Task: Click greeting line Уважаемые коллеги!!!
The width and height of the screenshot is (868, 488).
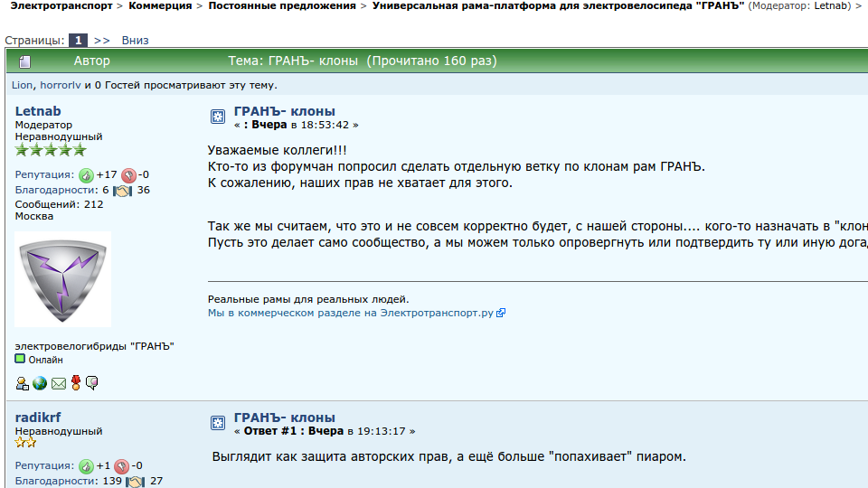Action: click(278, 150)
